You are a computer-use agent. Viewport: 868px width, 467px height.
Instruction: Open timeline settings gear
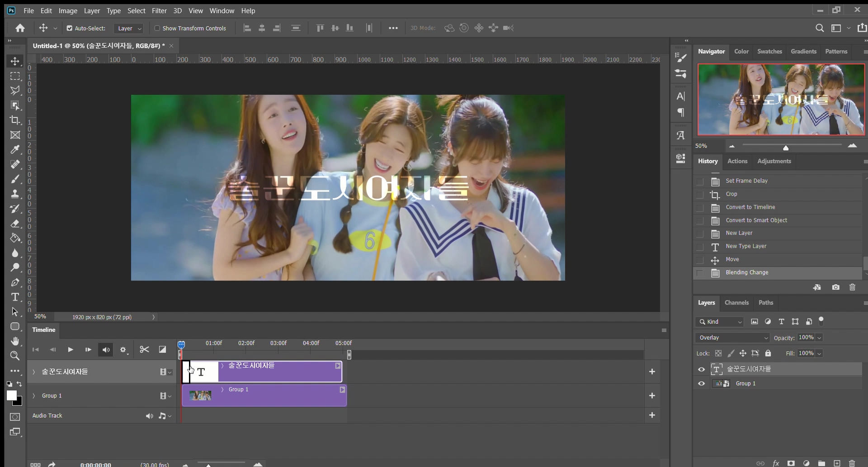123,350
